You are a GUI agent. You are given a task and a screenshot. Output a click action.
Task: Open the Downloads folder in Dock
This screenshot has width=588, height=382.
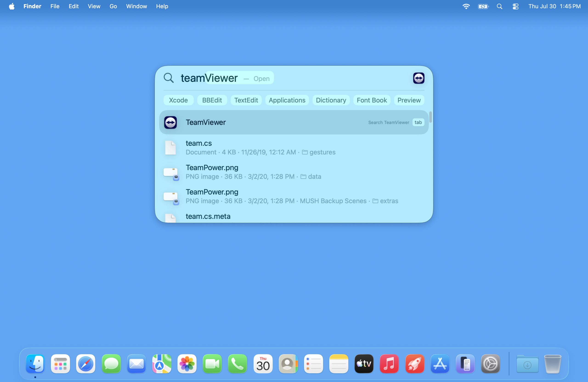point(527,364)
